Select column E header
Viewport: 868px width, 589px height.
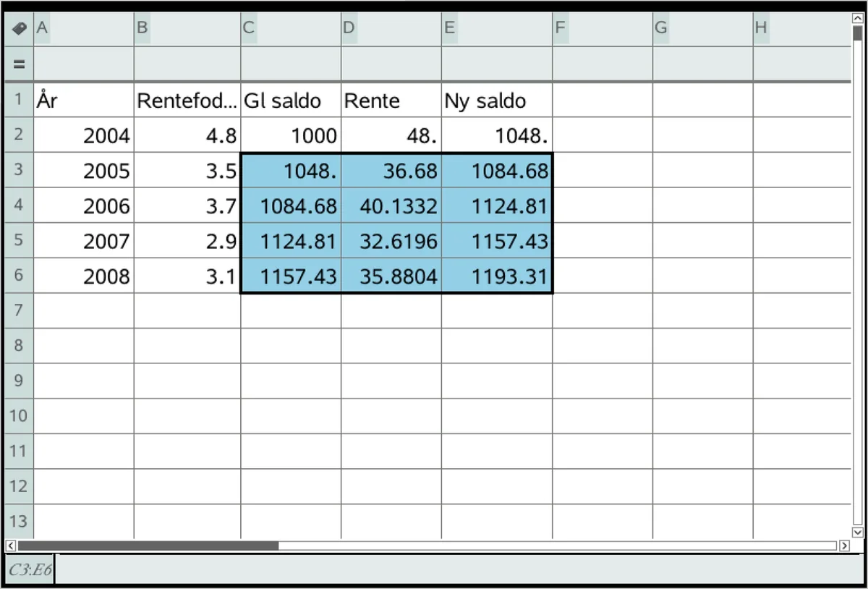(x=497, y=29)
